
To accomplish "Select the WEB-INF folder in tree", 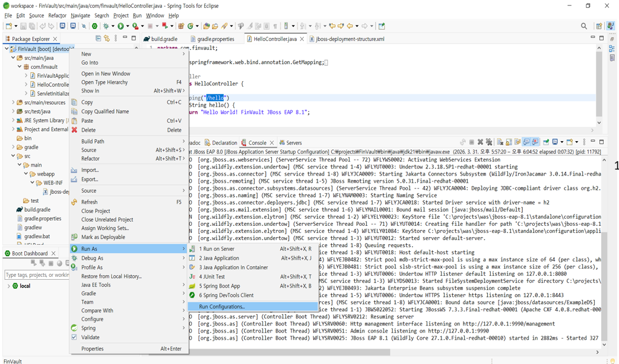I will pyautogui.click(x=49, y=183).
